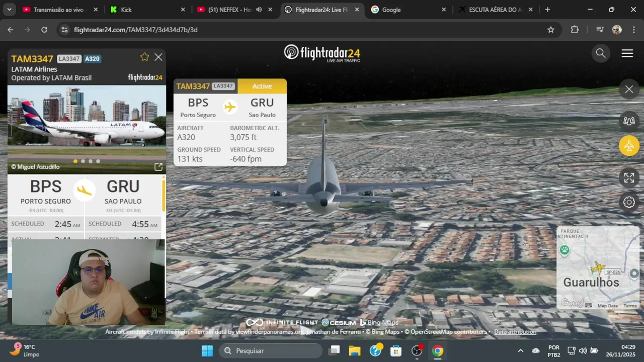Click the Terms link on minimap
This screenshot has width=644, height=362.
630,306
